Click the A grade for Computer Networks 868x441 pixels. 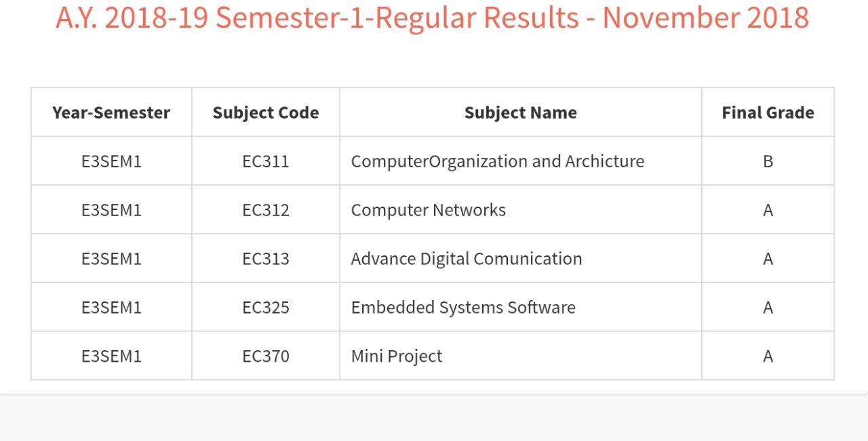tap(768, 210)
